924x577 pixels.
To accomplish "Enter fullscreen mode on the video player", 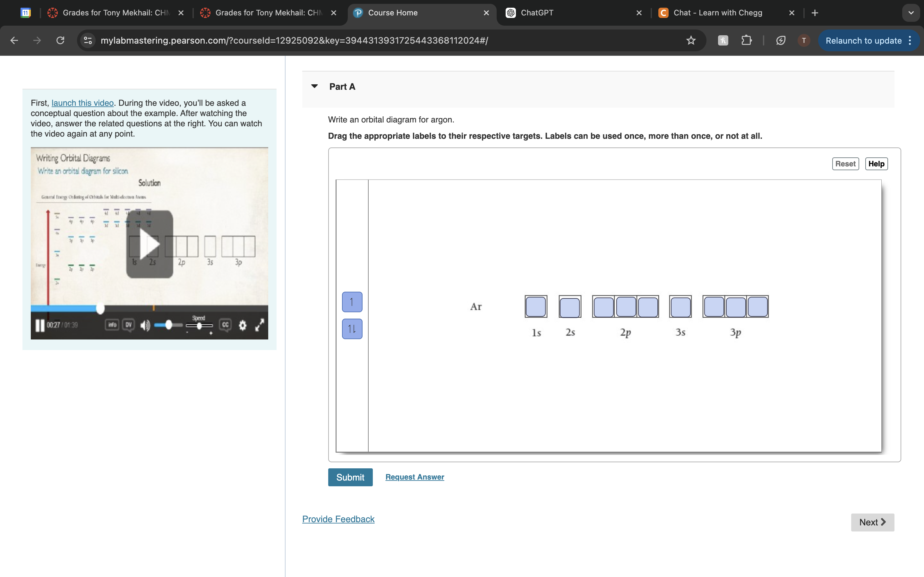I will (261, 325).
